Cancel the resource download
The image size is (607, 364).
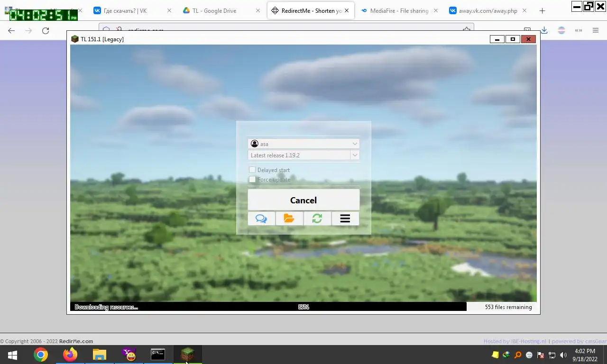coord(303,200)
